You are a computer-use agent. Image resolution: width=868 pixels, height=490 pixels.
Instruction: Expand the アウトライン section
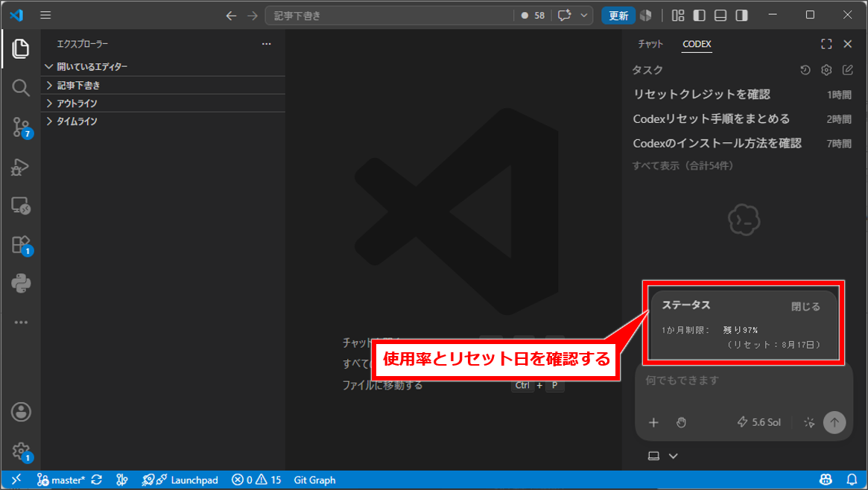point(163,104)
